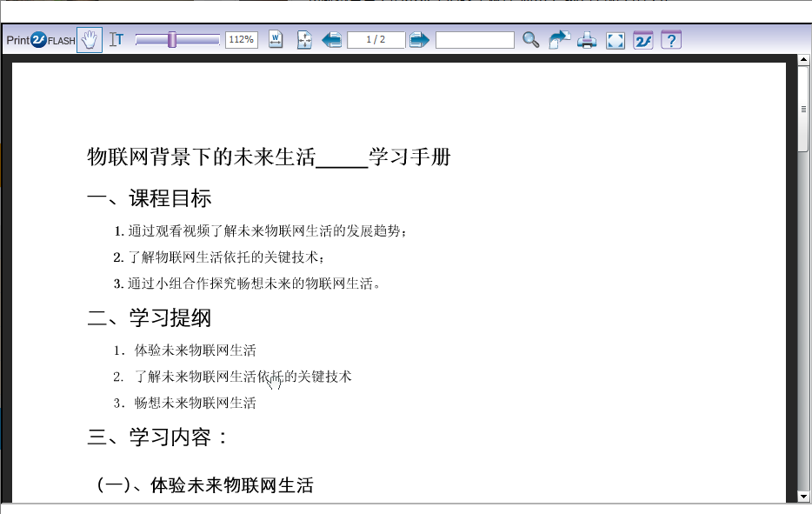812x514 pixels.
Task: Activate the text selection tool
Action: click(x=116, y=40)
